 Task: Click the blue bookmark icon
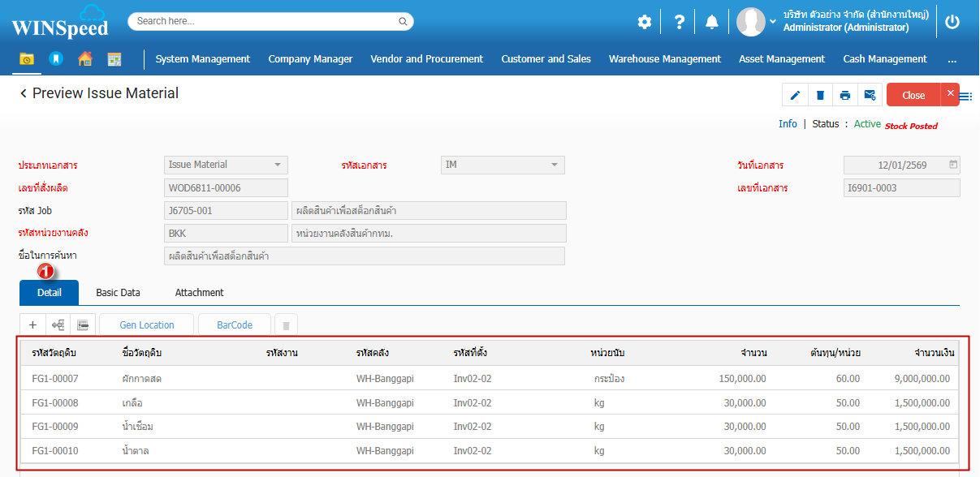tap(55, 59)
